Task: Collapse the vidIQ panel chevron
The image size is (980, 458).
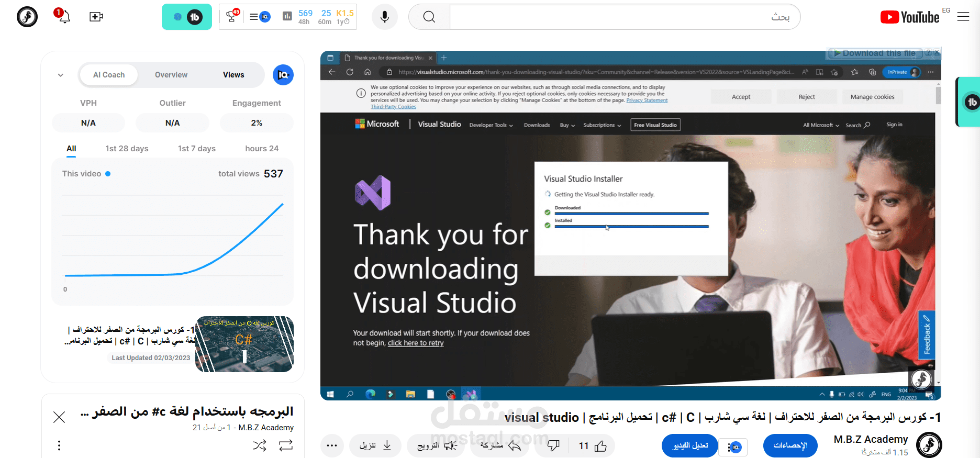Action: click(61, 75)
